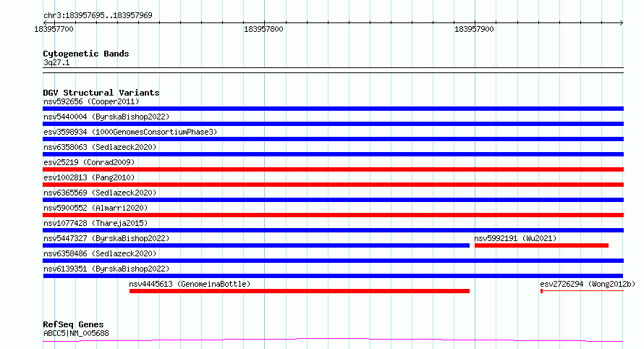Open the red esv1002813 Pang2010 bar
The image size is (644, 349).
(333, 185)
